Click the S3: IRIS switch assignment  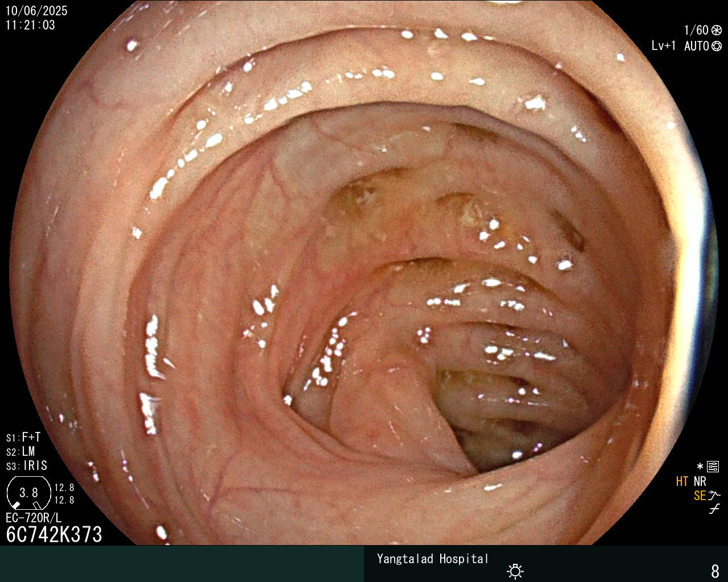pos(27,466)
